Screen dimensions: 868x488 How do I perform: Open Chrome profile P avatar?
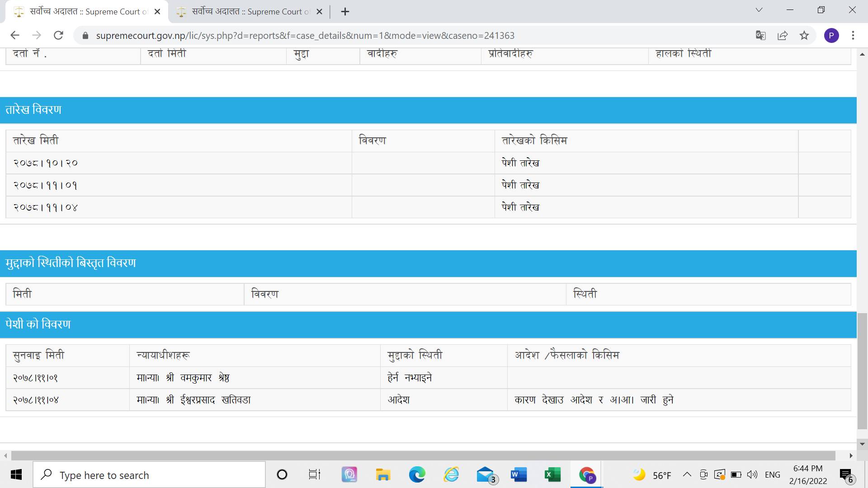(x=831, y=35)
